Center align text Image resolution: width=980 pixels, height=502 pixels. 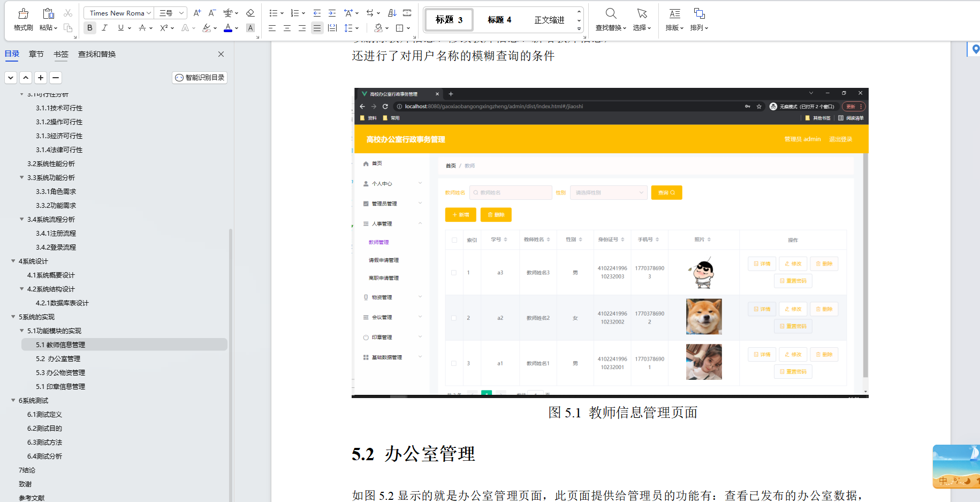click(x=287, y=28)
